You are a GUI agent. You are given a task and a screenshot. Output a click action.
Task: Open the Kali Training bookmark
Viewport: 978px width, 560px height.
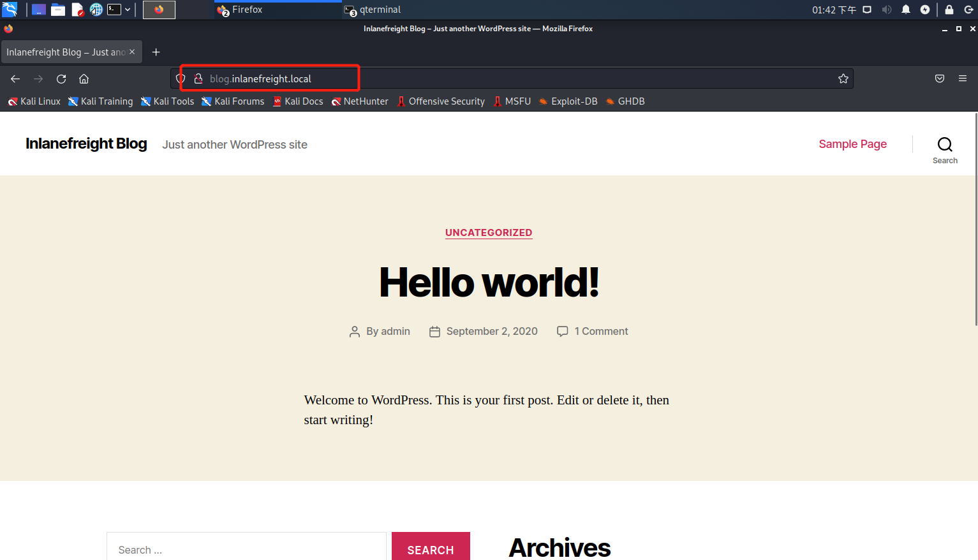[101, 101]
